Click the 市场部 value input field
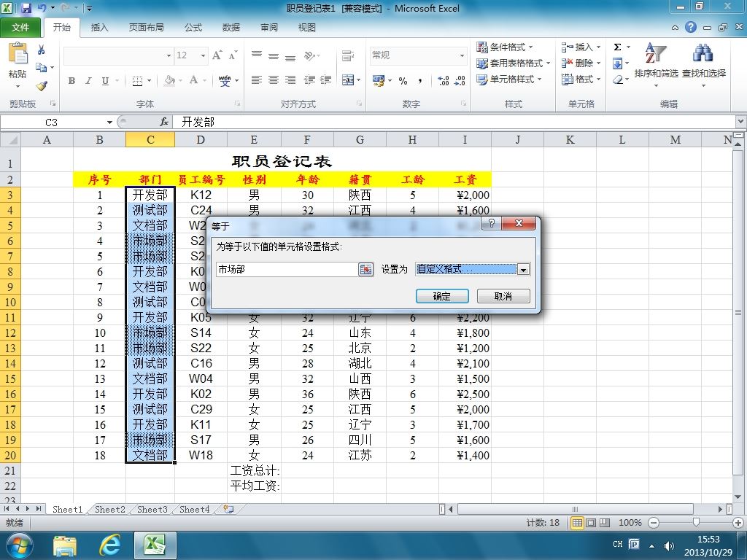 pyautogui.click(x=286, y=270)
